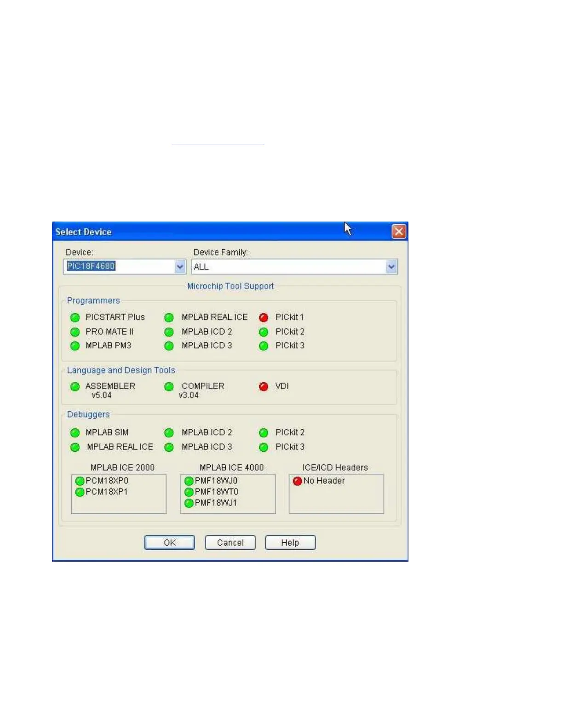Click the green light beside ASSEMBLER v5.04
This screenshot has height=728, width=563.
pyautogui.click(x=75, y=387)
